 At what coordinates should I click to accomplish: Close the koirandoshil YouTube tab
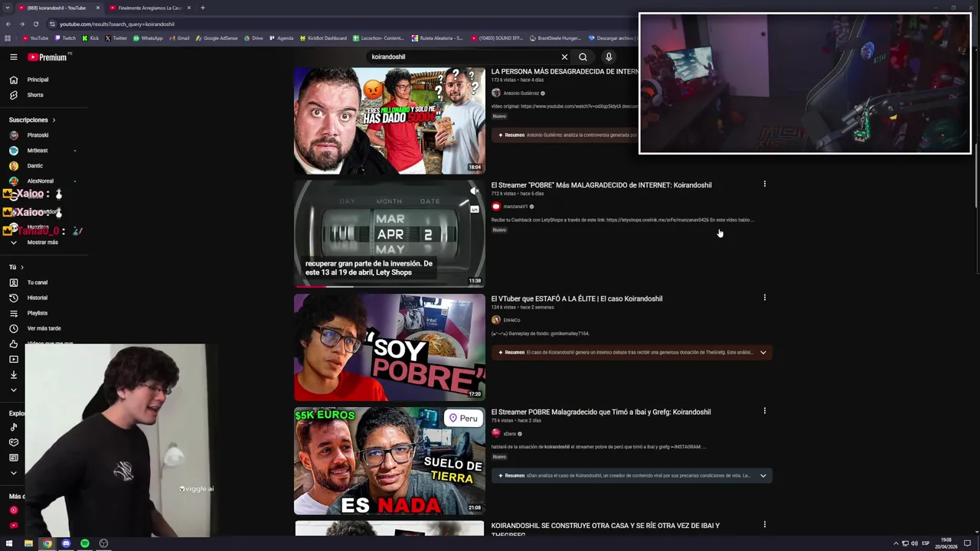pos(97,8)
